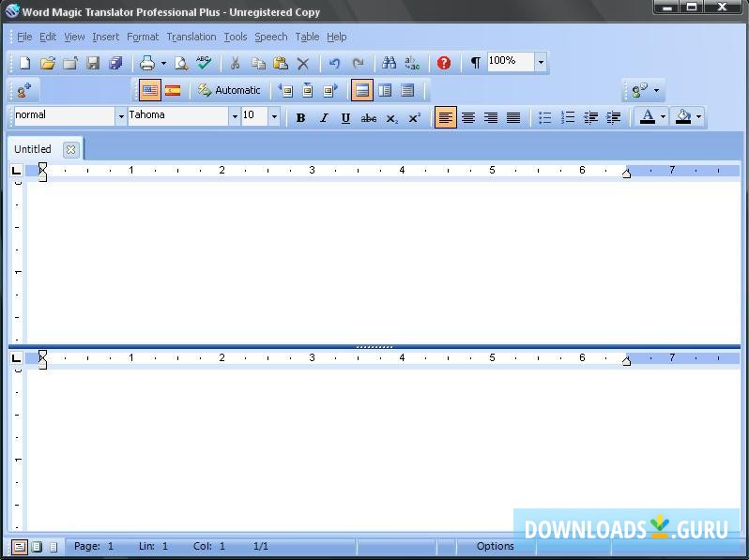The width and height of the screenshot is (749, 560).
Task: Justify text alignment
Action: (513, 117)
